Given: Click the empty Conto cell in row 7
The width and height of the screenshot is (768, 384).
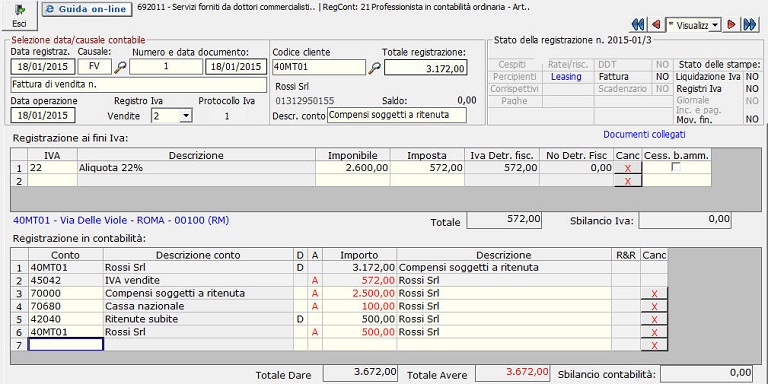Looking at the screenshot, I should click(x=66, y=345).
